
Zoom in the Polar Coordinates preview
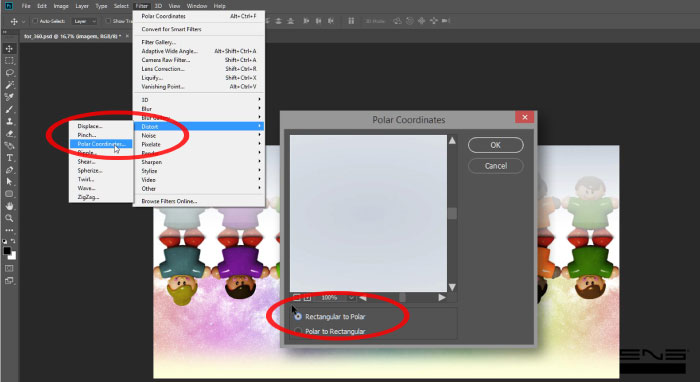[308, 298]
